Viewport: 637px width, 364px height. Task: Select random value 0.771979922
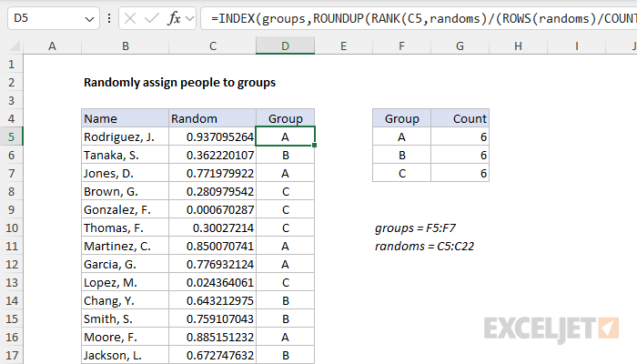tap(212, 174)
